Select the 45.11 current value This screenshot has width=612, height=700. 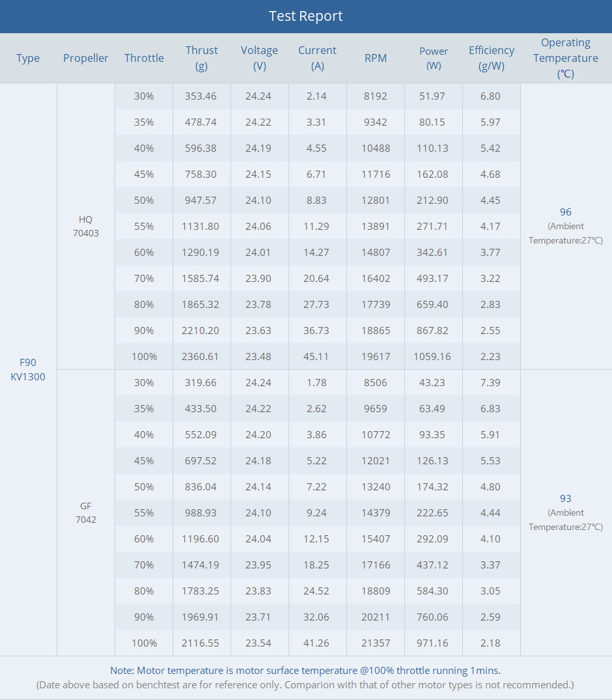coord(317,356)
